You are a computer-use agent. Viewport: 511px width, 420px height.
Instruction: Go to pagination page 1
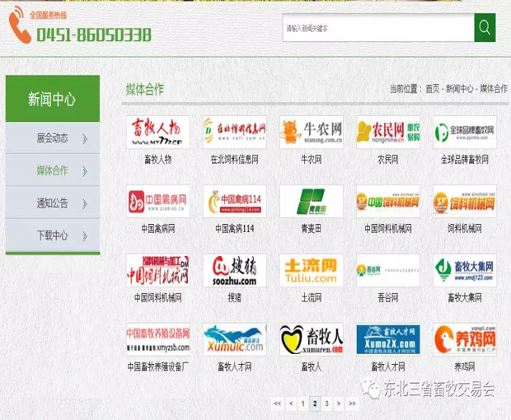[303, 404]
